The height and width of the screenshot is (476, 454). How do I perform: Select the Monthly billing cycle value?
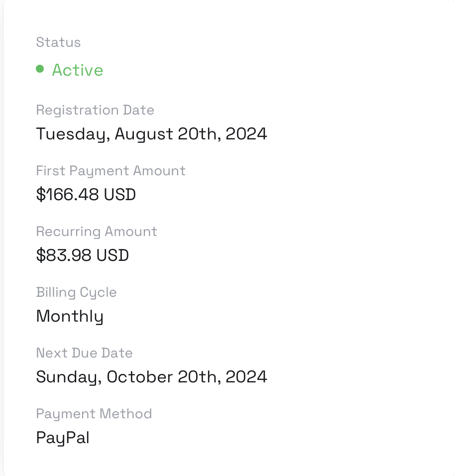point(70,316)
